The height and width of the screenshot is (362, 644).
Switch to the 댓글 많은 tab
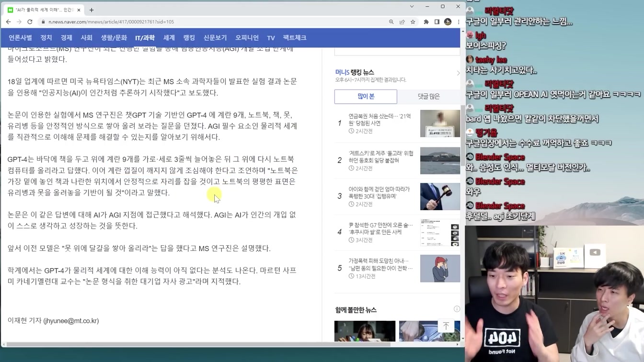click(428, 96)
